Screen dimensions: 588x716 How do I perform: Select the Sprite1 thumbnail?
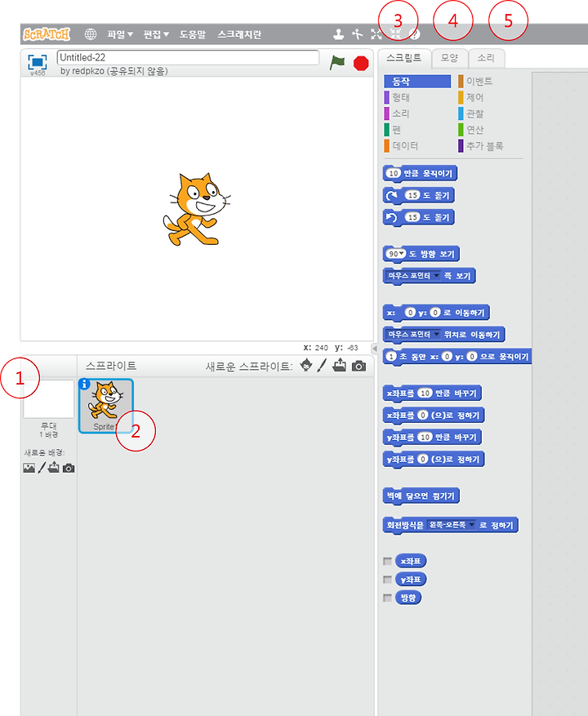[106, 406]
